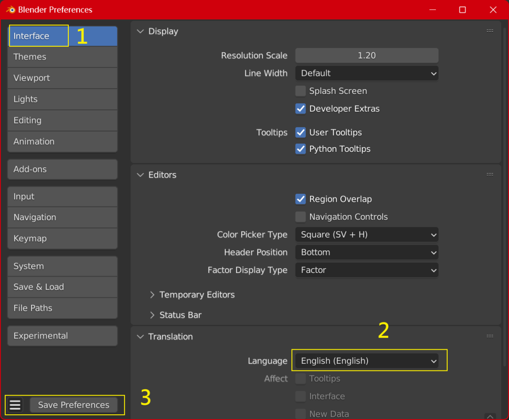
Task: Toggle User Tooltips off
Action: [301, 132]
